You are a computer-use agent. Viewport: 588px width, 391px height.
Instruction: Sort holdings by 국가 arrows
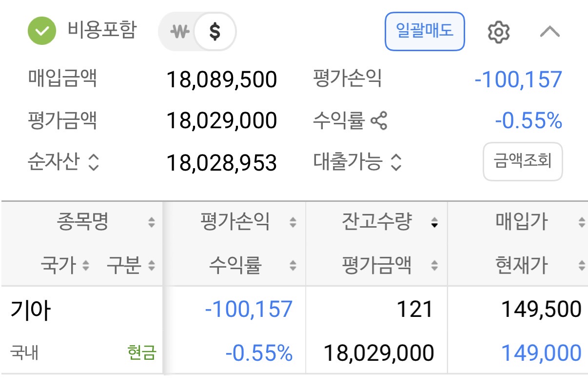pyautogui.click(x=86, y=266)
